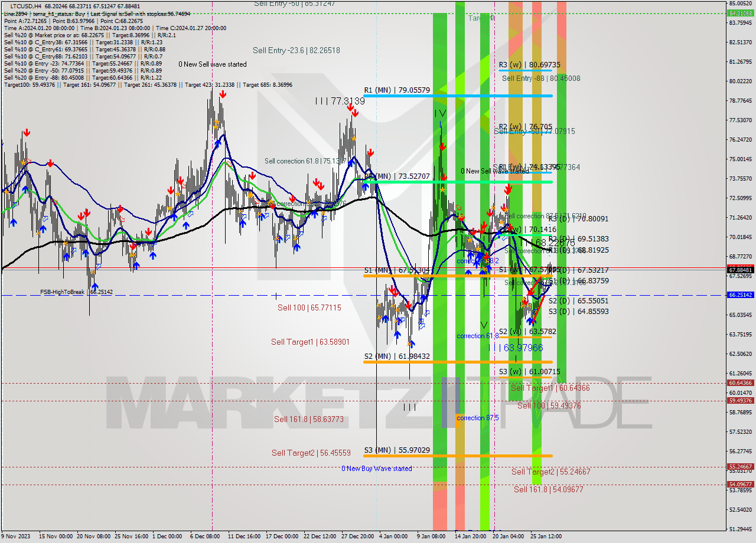This screenshot has height=543, width=756.
Task: Click the 'R3 (w) | 80.69735' label
Action: coord(529,64)
